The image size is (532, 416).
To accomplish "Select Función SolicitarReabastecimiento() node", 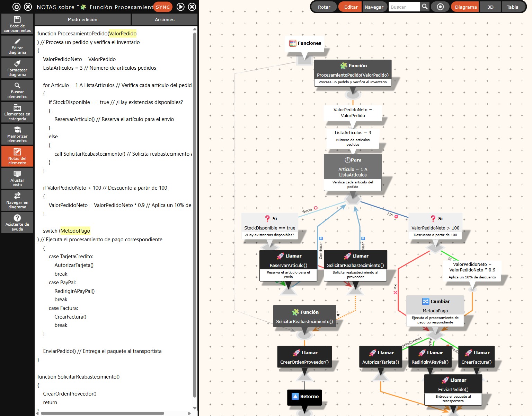I will tap(304, 316).
